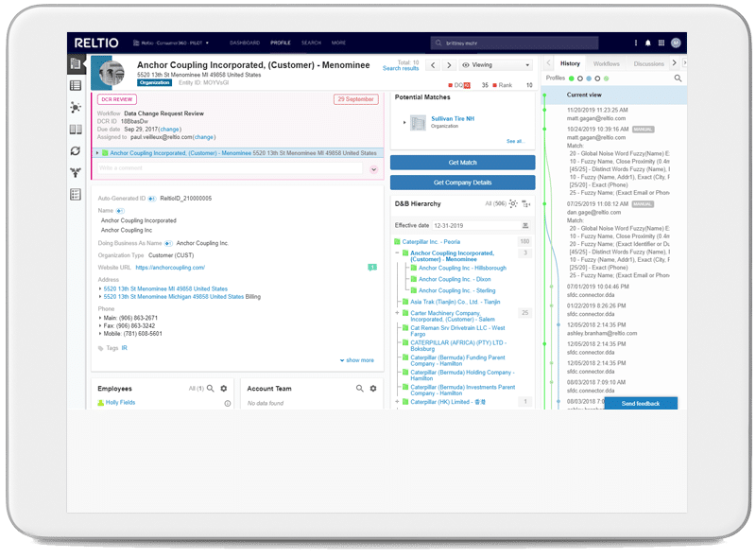Open the Viewing dropdown arrow
Screen dimensions: 756x558
tap(527, 64)
